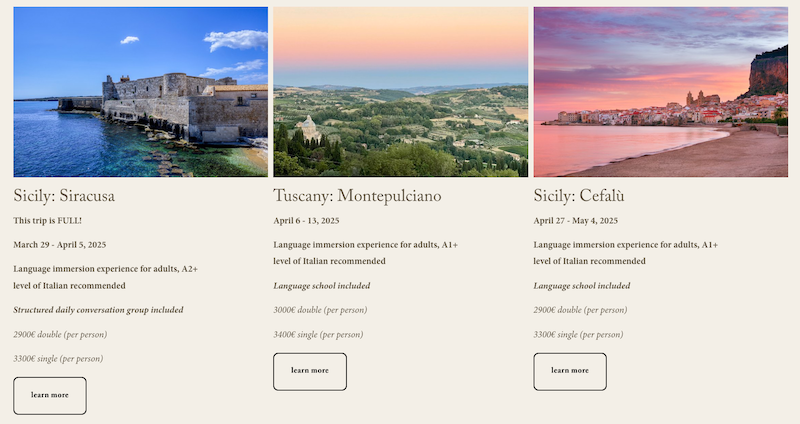
Task: Click the Montepulciano countryside sunset image
Action: tap(400, 92)
